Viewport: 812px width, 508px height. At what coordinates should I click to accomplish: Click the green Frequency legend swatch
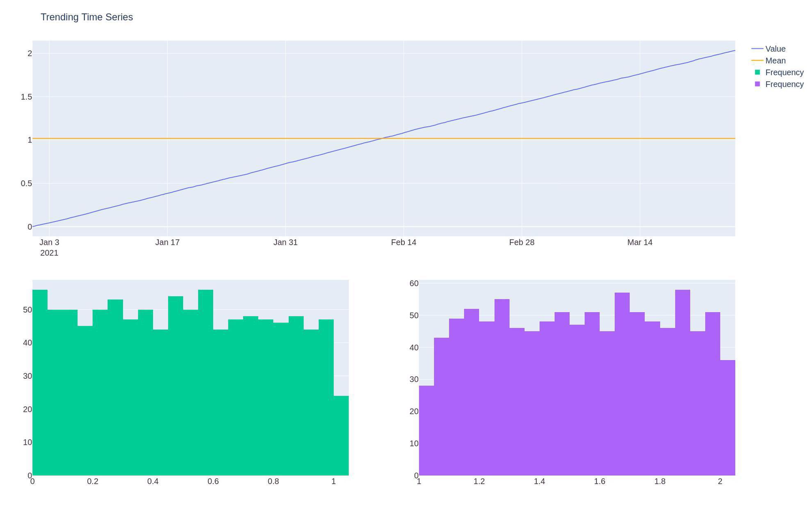[757, 72]
